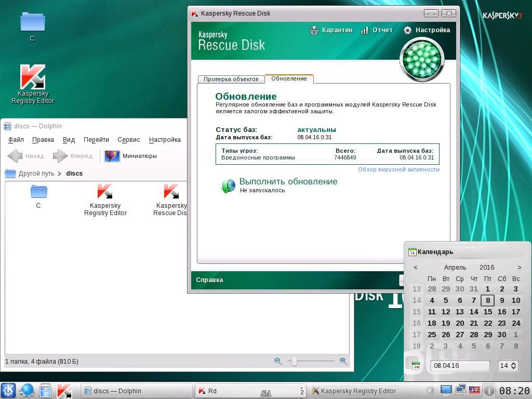Viewport: 532px width, 399px height.
Task: Expand hidden tray icons arrow
Action: pyautogui.click(x=430, y=391)
